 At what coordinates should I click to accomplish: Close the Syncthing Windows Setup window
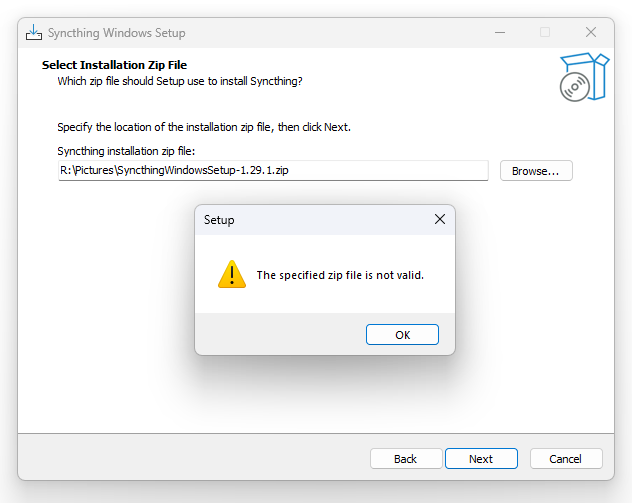click(591, 32)
